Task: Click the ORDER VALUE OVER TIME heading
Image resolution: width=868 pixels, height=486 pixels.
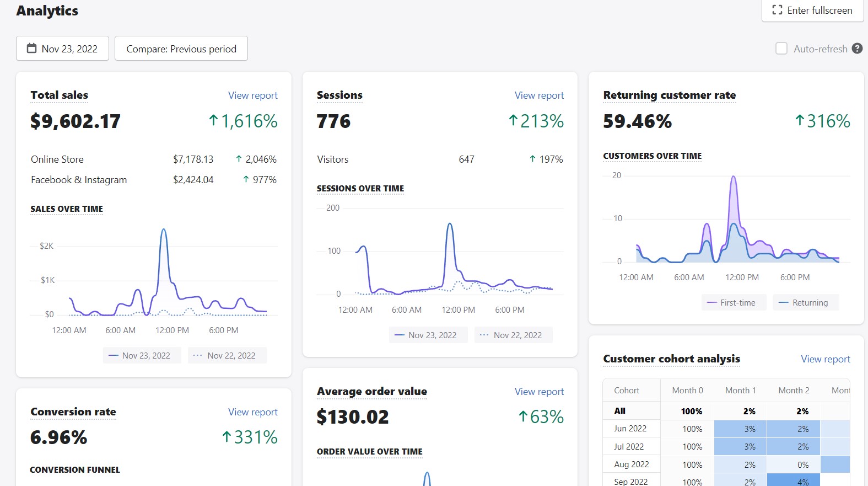Action: [x=370, y=451]
